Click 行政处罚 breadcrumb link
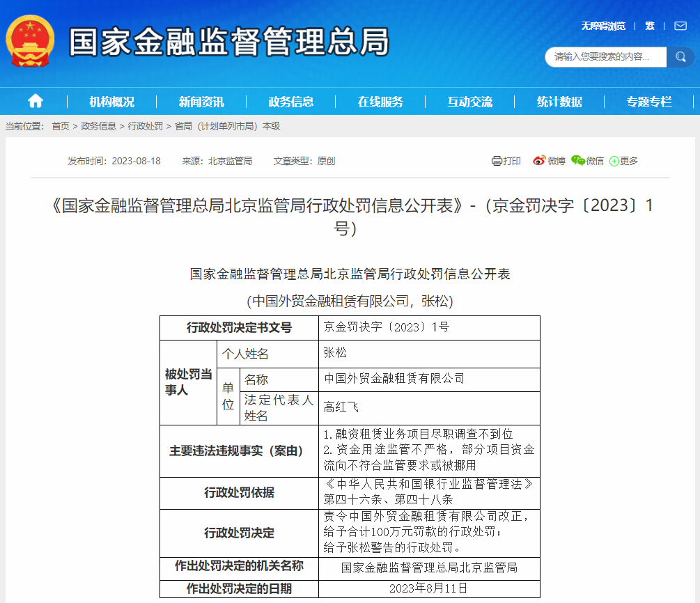 point(145,126)
